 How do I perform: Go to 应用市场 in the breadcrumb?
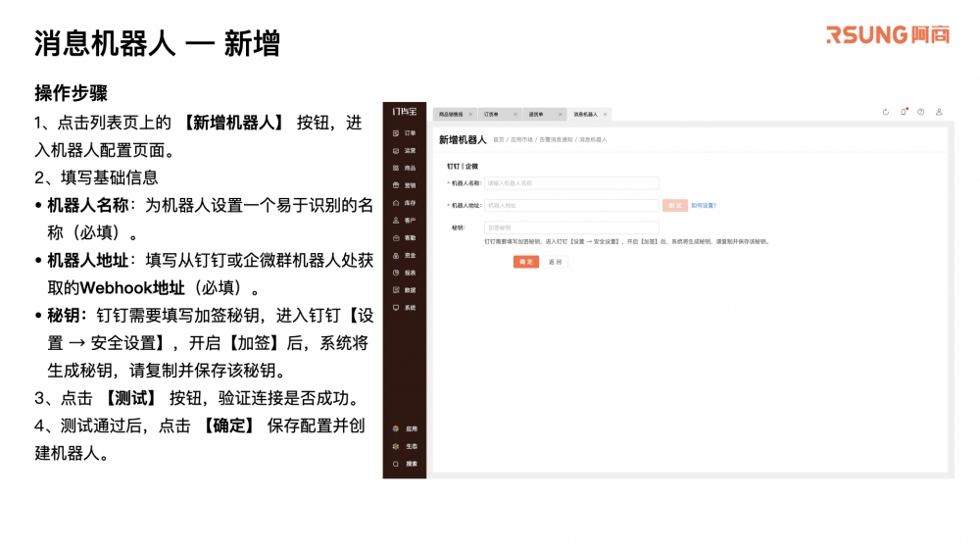pos(522,140)
